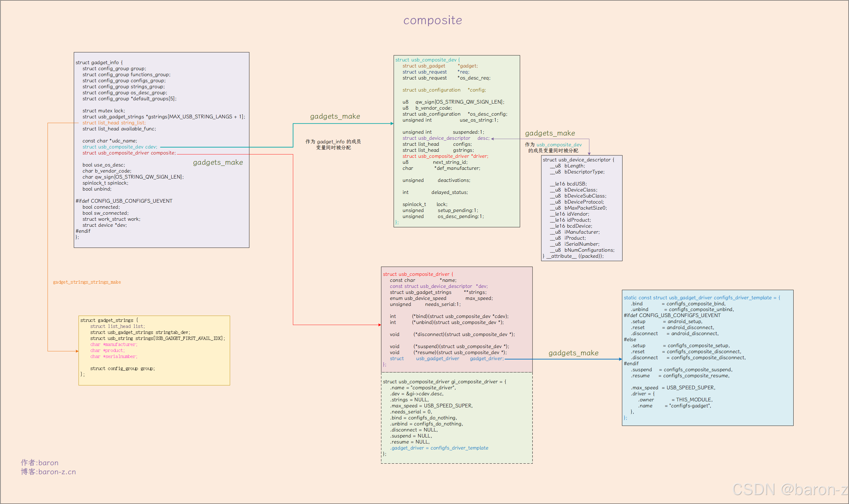Select the '.max_speed = USB_SPEED_SUPER,' template line
This screenshot has height=504, width=849.
673,388
